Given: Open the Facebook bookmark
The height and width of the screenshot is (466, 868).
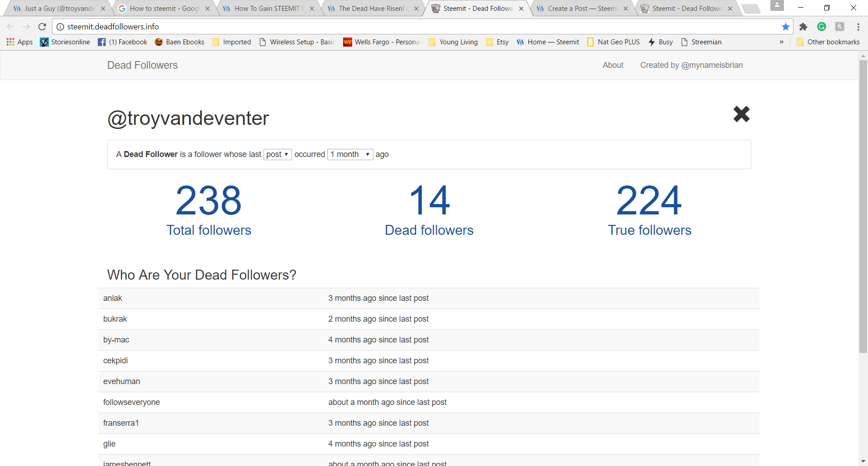Looking at the screenshot, I should pos(123,42).
